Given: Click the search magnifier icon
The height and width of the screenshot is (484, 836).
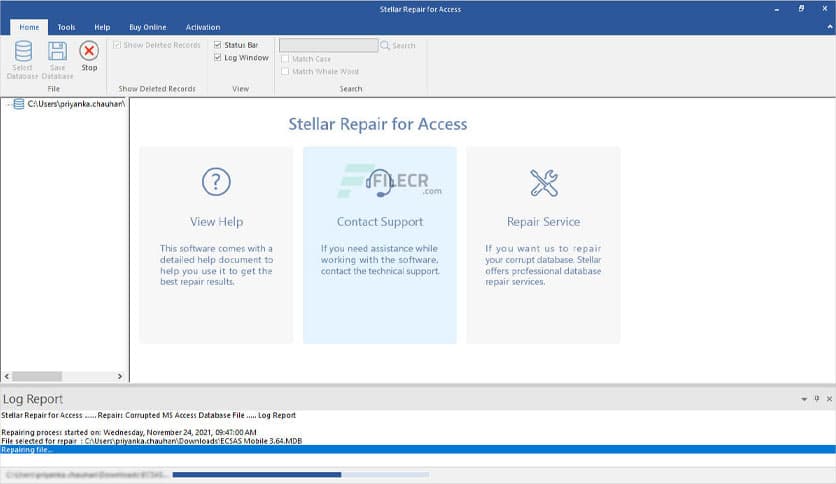Looking at the screenshot, I should (384, 45).
